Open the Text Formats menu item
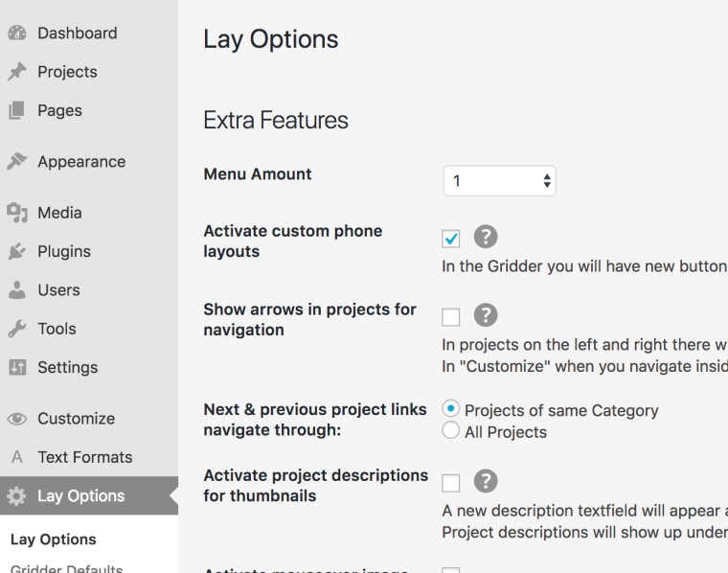This screenshot has height=573, width=728. (x=84, y=457)
